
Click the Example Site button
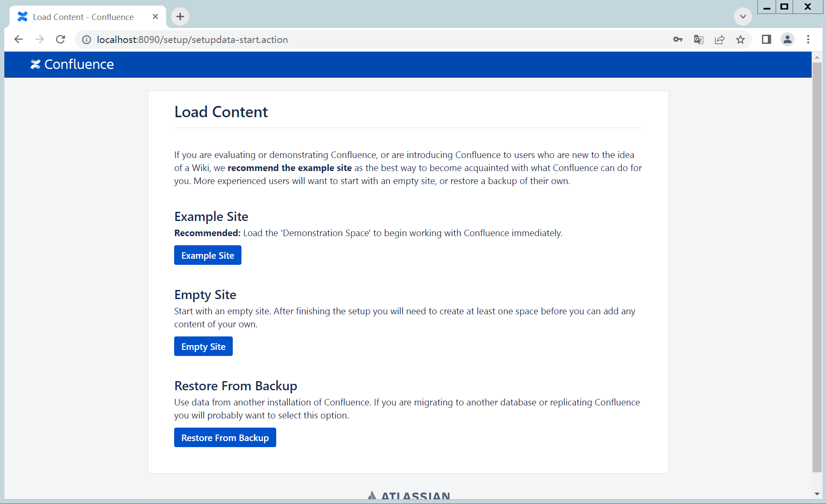point(208,255)
